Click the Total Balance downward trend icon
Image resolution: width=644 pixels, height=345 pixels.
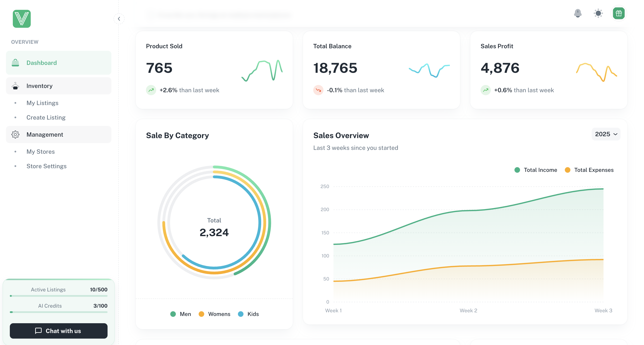pos(318,90)
